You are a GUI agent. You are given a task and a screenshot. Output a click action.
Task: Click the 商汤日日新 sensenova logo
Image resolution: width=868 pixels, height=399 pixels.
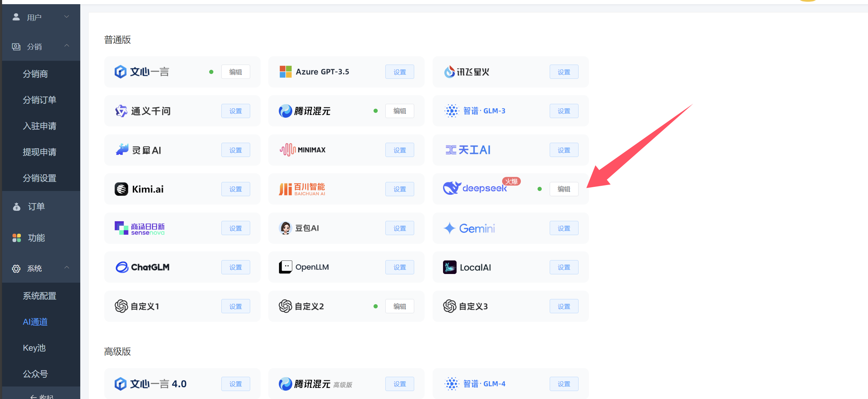click(x=121, y=228)
